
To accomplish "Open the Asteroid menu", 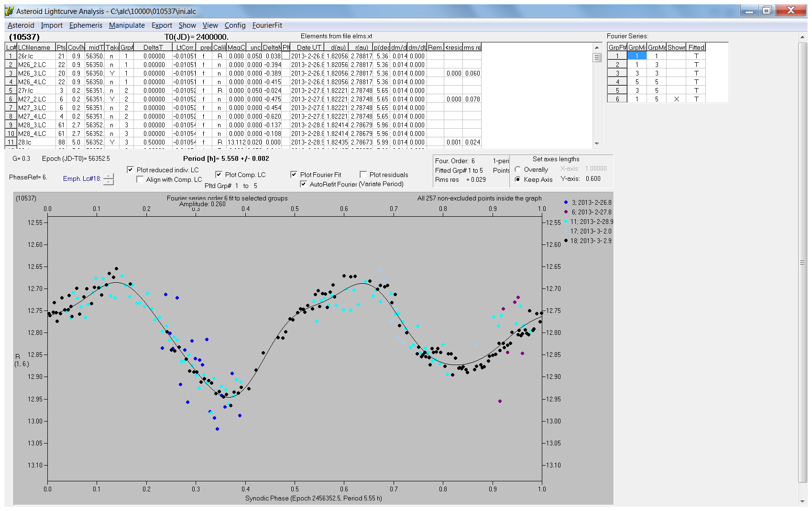I will click(21, 25).
